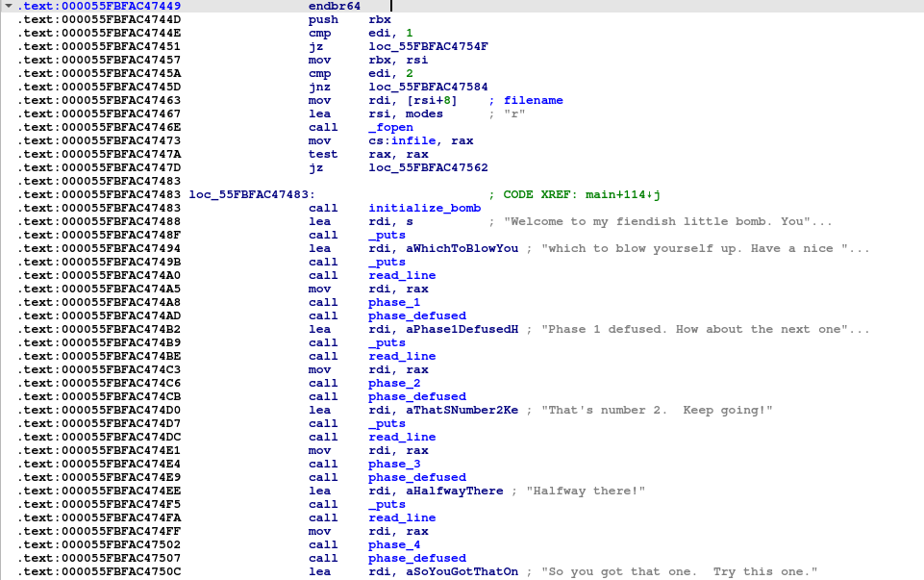Image resolution: width=924 pixels, height=580 pixels.
Task: Select phase_defused call at address 47507
Action: click(417, 558)
